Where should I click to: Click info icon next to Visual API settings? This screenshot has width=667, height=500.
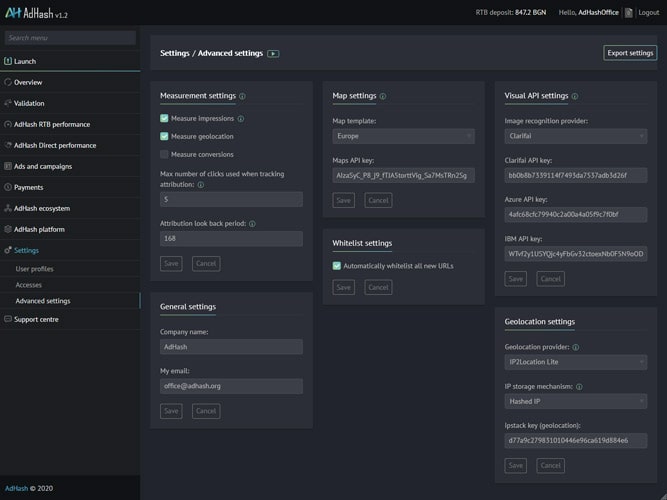pos(575,97)
